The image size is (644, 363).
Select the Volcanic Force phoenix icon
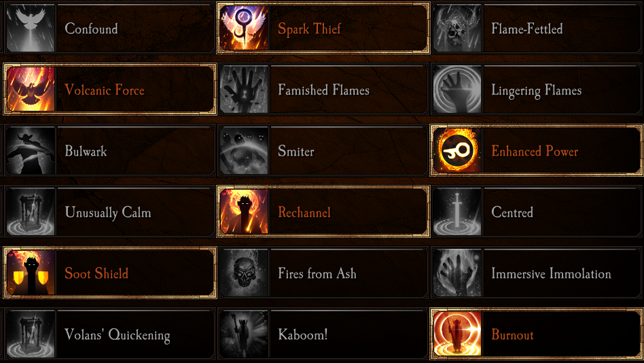point(31,89)
